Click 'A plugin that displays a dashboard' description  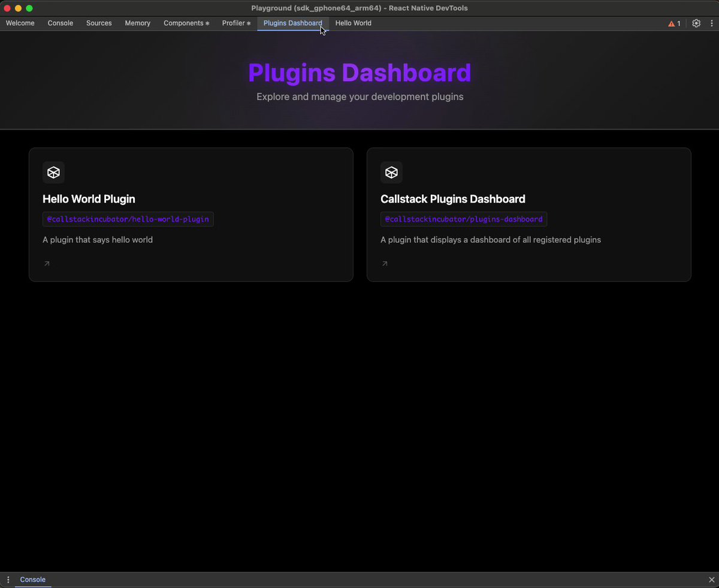tap(491, 240)
